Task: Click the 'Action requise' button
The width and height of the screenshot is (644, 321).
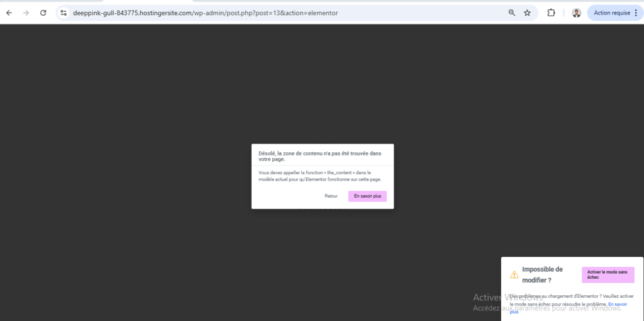Action: tap(611, 13)
